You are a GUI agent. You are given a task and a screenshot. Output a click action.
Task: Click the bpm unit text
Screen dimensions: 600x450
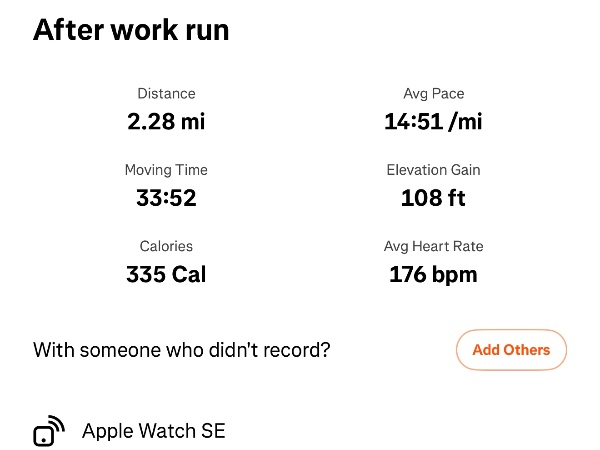click(x=456, y=274)
